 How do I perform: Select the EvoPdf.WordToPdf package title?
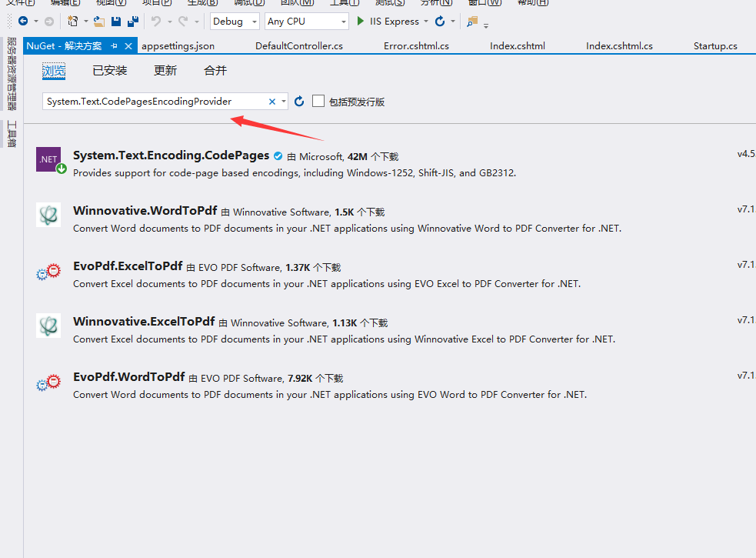(128, 377)
